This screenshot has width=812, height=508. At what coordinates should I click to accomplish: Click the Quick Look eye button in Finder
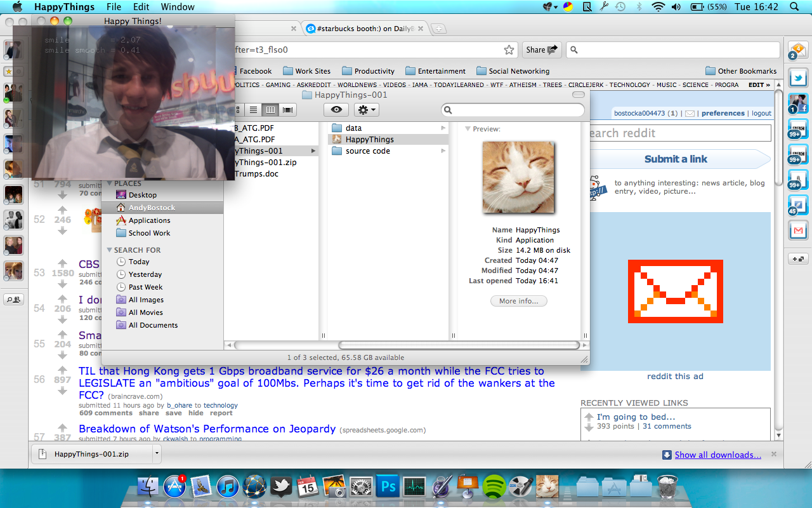(336, 110)
